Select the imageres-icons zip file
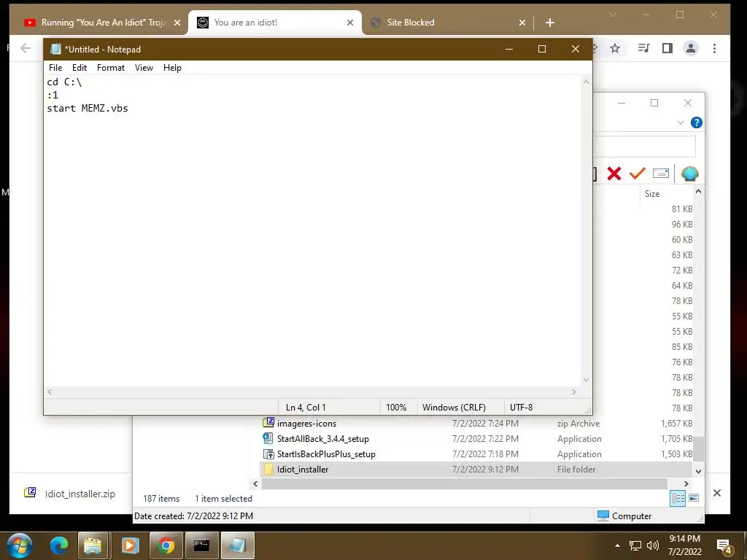 pos(307,424)
